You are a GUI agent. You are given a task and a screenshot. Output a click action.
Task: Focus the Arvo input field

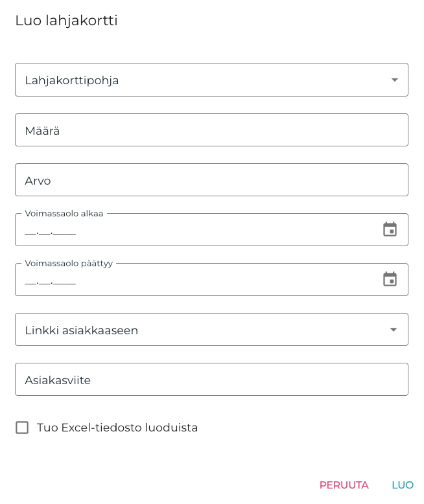coord(211,180)
